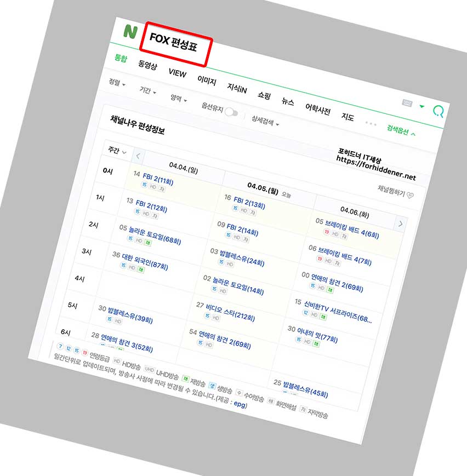The height and width of the screenshot is (476, 467).
Task: Click the epg provider link
Action: (240, 404)
